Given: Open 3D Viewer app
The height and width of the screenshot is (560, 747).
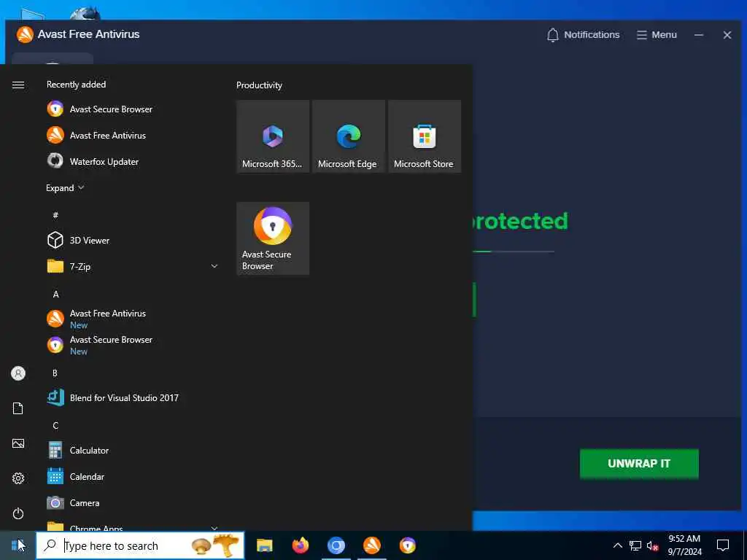Looking at the screenshot, I should point(133,240).
